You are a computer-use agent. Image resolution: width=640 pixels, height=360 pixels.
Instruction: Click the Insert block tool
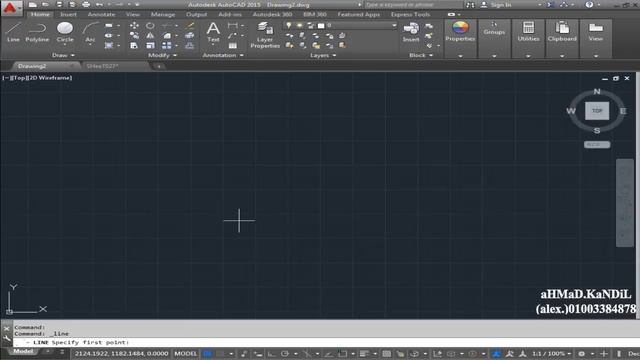(411, 32)
